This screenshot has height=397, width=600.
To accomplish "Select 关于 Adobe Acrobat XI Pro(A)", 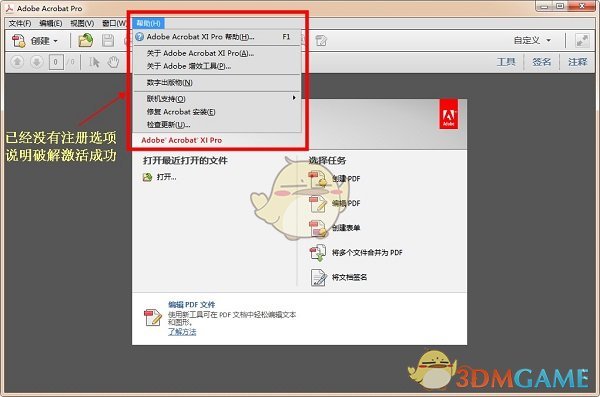I will (x=217, y=54).
